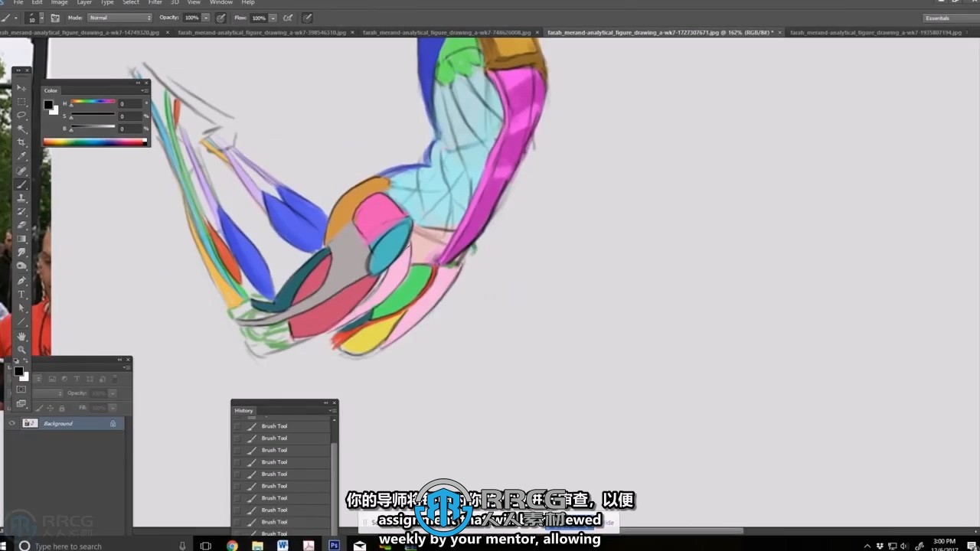Open Task View on the taskbar
Viewport: 980px width, 551px height.
coord(205,546)
